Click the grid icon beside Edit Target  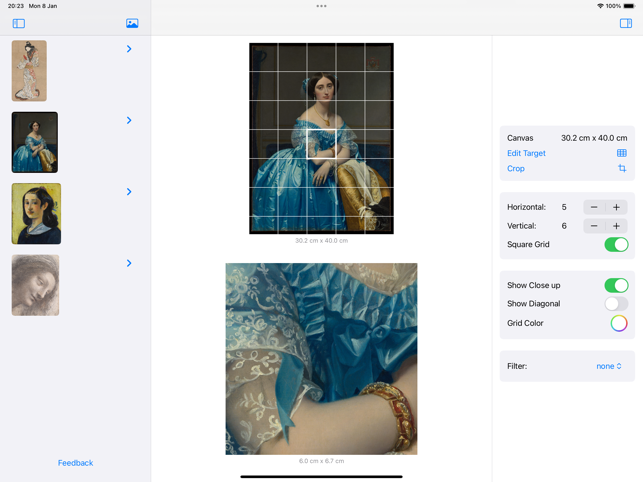click(622, 153)
